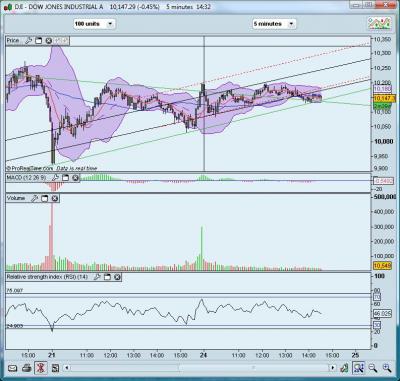400x381 pixels.
Task: Open MACD indicator wrench settings
Action: [56, 178]
